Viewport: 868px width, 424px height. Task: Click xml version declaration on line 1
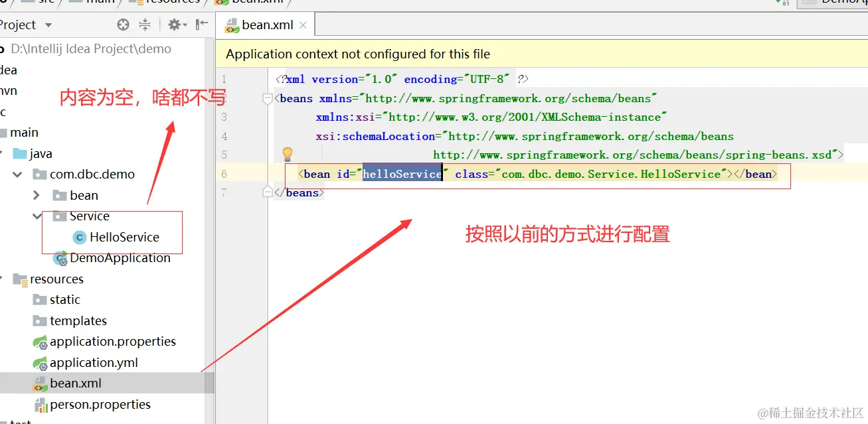402,79
